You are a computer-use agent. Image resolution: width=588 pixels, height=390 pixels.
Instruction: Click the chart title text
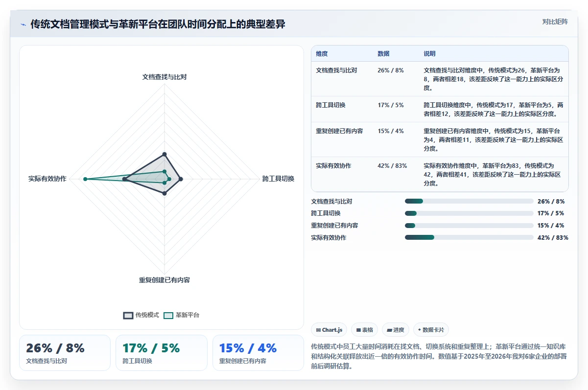[158, 24]
